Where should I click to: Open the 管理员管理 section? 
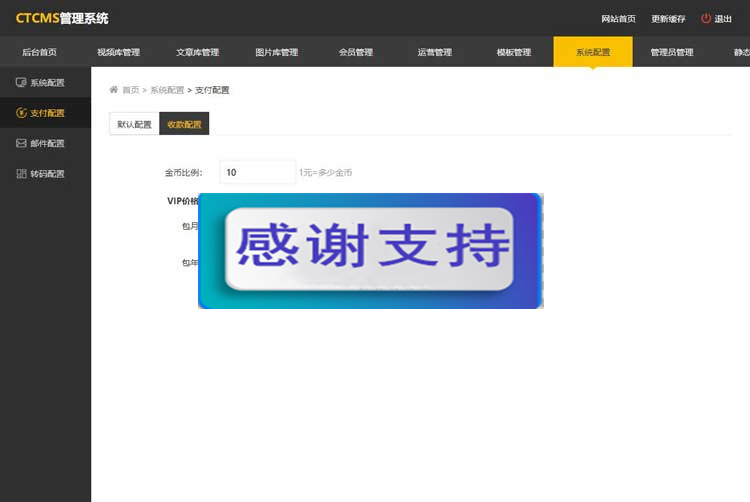point(671,52)
